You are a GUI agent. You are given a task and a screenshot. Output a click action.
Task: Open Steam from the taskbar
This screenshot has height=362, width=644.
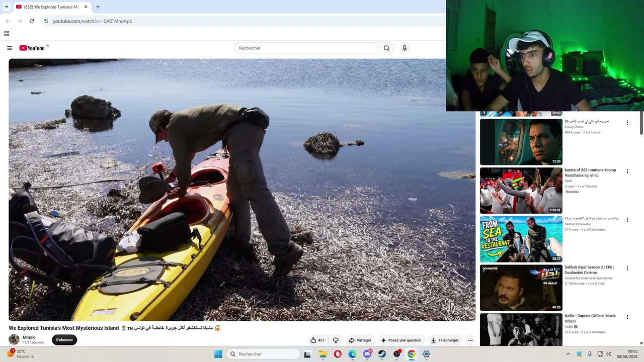pyautogui.click(x=382, y=354)
